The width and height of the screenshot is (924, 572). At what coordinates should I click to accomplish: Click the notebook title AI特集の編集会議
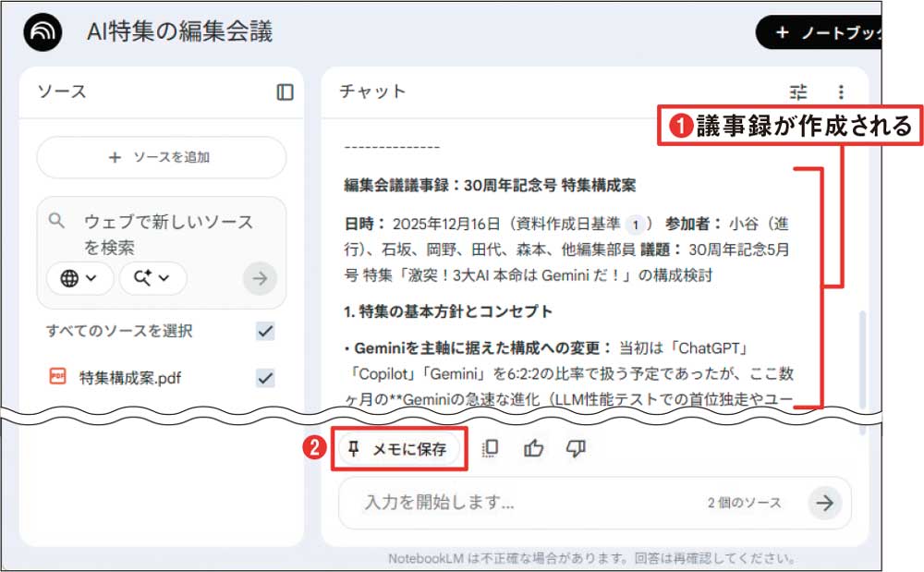(180, 31)
